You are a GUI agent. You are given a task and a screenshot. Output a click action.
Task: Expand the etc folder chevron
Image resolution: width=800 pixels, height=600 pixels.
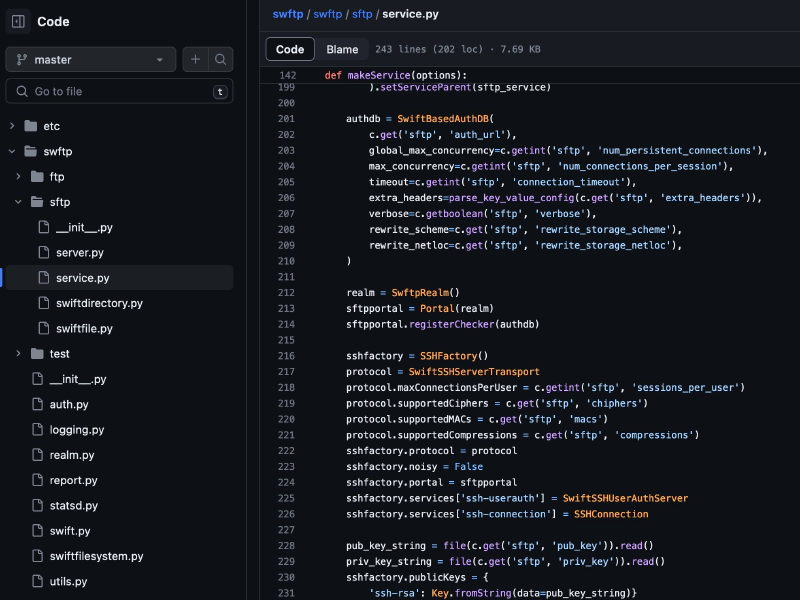point(12,126)
